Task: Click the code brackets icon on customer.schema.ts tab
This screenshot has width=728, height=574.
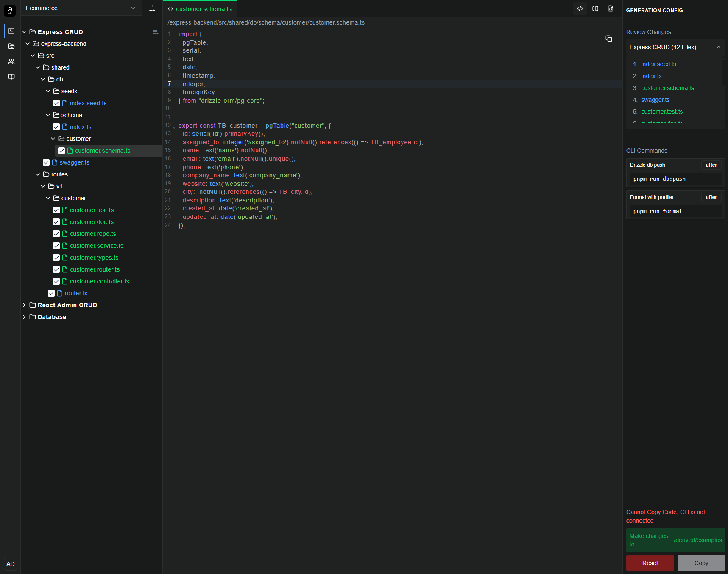Action: click(170, 9)
